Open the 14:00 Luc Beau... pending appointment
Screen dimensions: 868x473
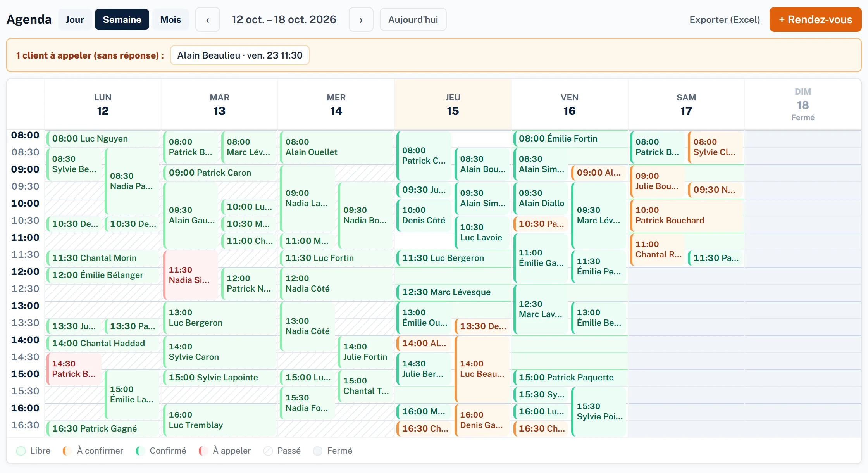click(482, 369)
